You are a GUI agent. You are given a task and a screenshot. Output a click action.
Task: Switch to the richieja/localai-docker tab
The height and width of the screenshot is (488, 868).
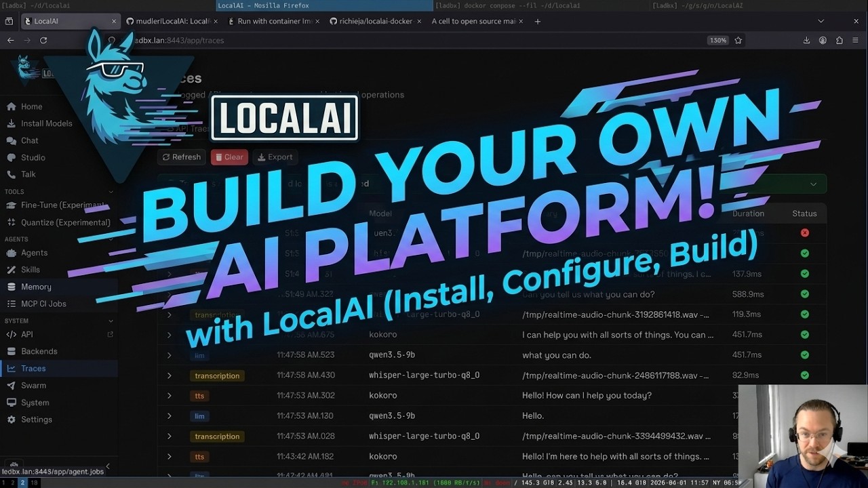[x=375, y=21]
